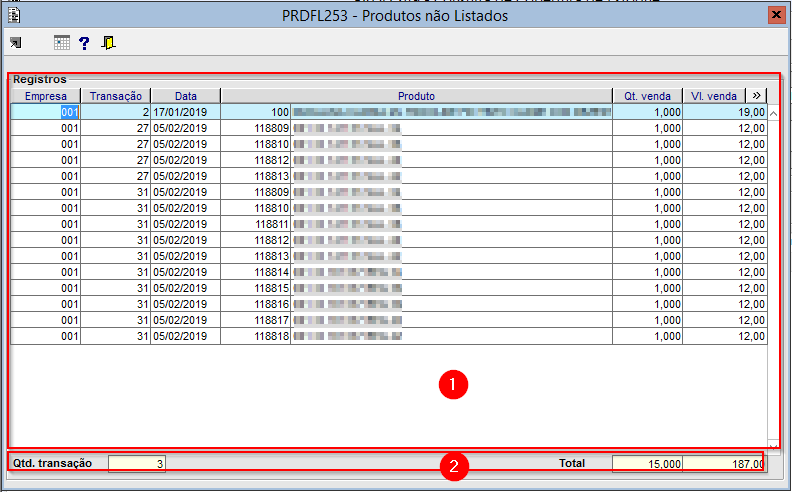This screenshot has height=492, width=792.
Task: Select product 118810 in transaction 31 row
Action: (x=256, y=208)
